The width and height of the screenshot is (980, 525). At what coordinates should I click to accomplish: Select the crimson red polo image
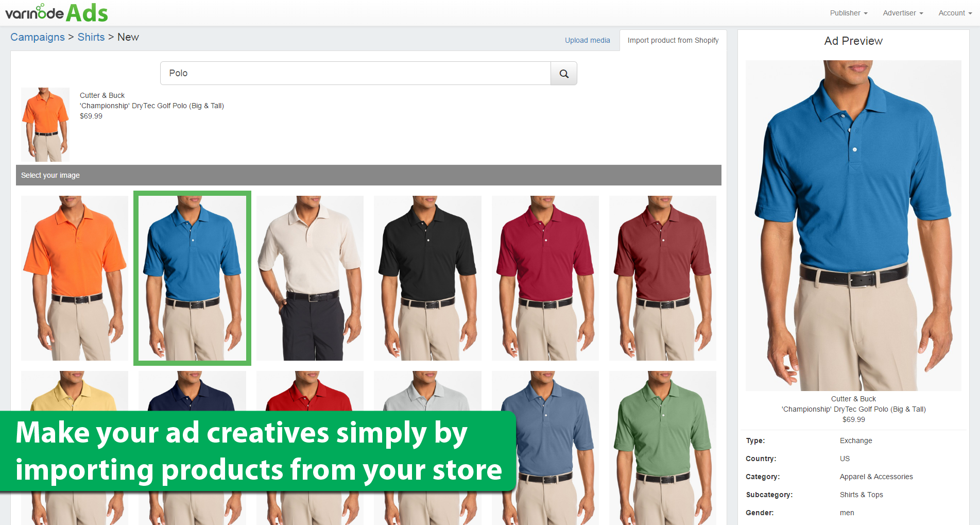pyautogui.click(x=545, y=278)
